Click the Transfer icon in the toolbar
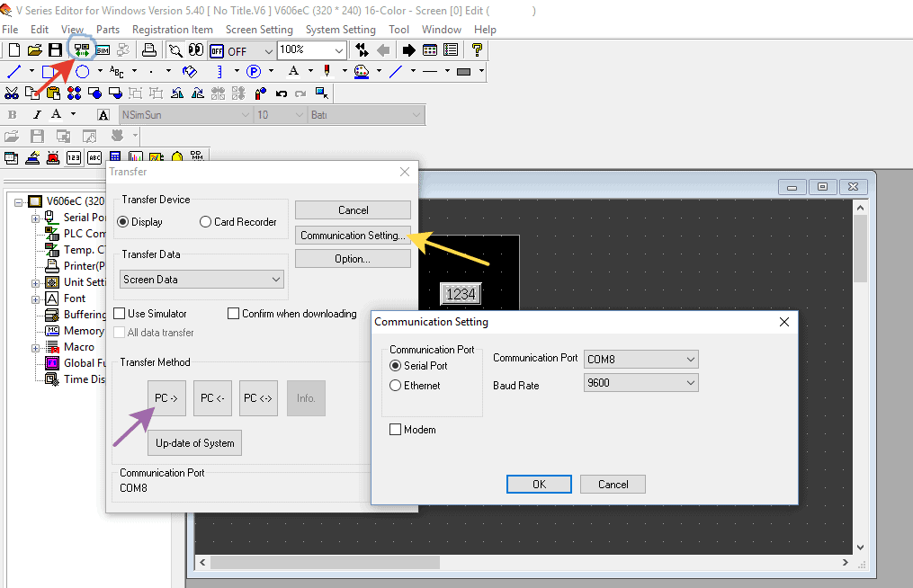913x588 pixels. click(x=82, y=50)
